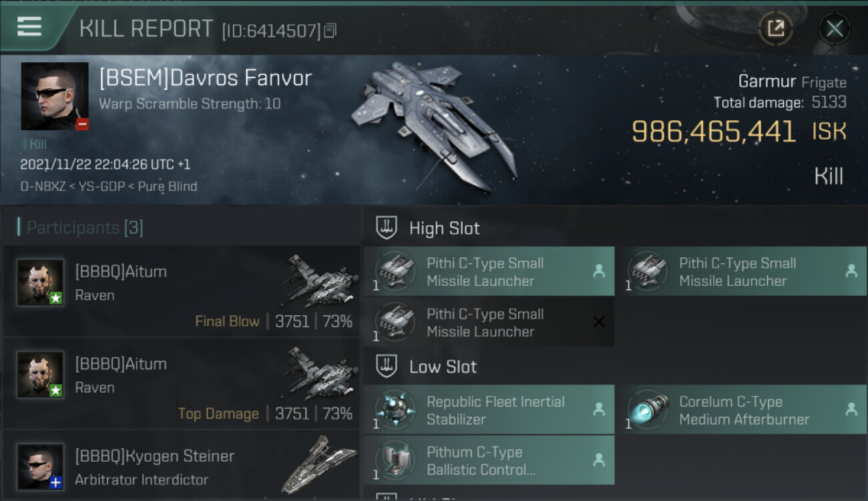Viewport: 868px width, 501px height.
Task: Click the person icon on Corelum Afterburner
Action: [x=851, y=409]
